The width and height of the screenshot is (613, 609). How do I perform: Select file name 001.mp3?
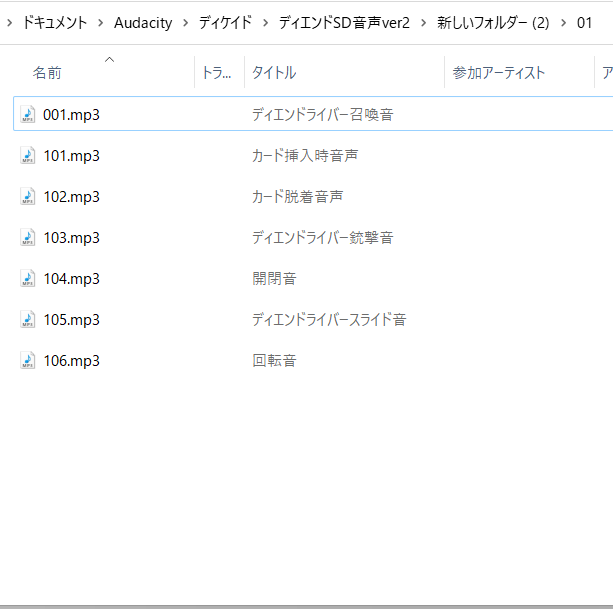point(71,115)
